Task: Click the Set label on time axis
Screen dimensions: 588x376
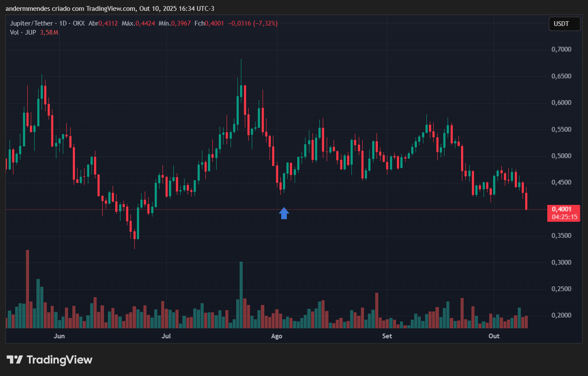Action: (387, 336)
